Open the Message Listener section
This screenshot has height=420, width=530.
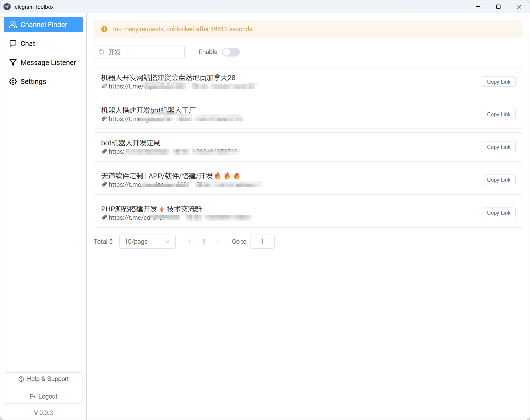pos(43,63)
